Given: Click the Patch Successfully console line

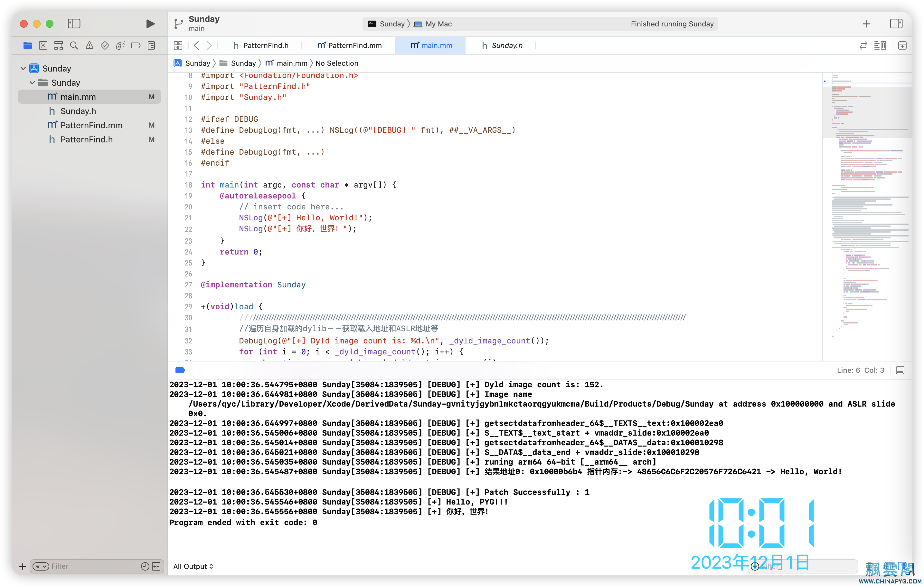Looking at the screenshot, I should tap(379, 492).
